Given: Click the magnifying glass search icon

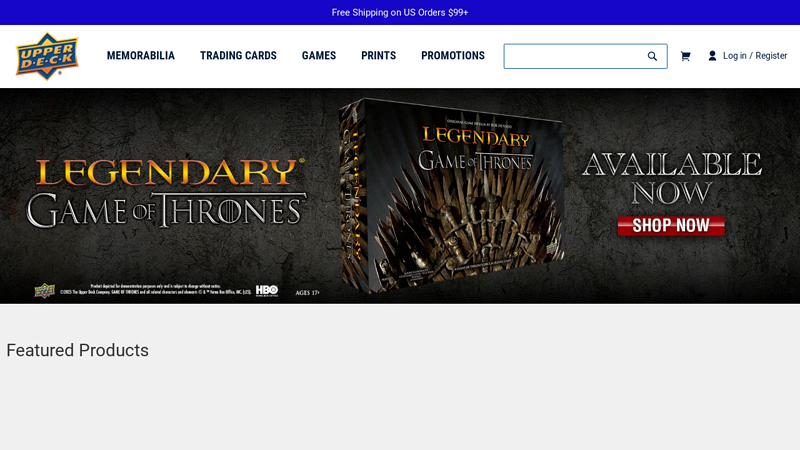Looking at the screenshot, I should (x=652, y=56).
